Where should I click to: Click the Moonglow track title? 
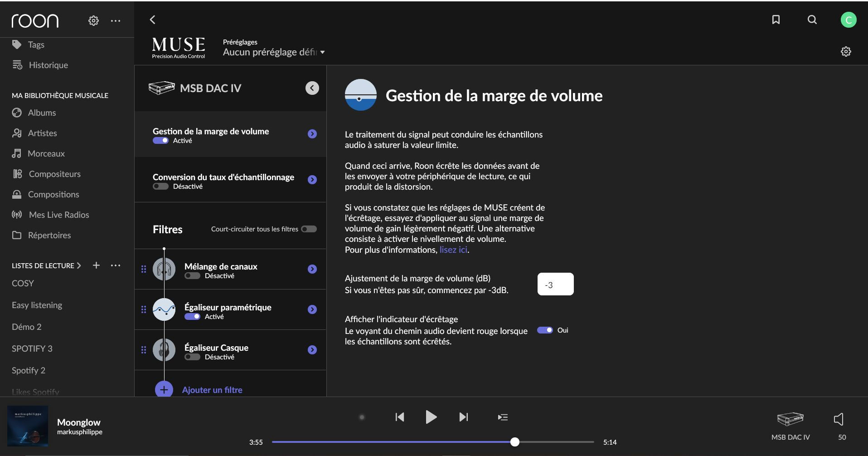tap(79, 422)
